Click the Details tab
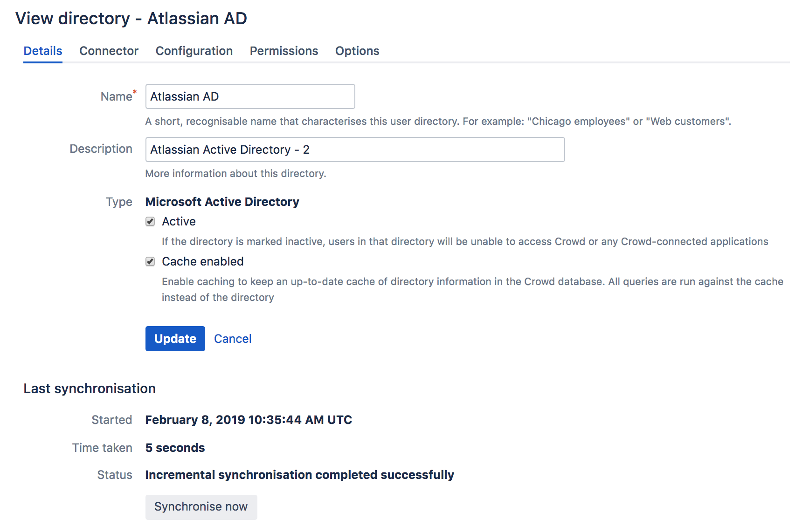The height and width of the screenshot is (532, 802). 43,51
